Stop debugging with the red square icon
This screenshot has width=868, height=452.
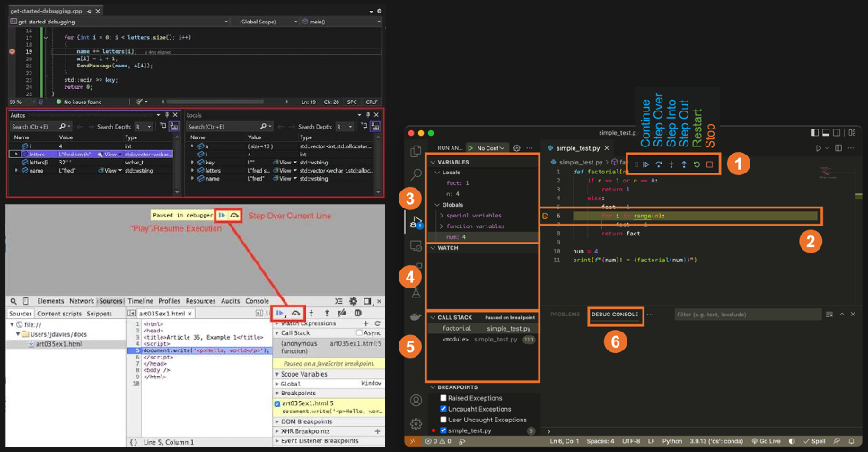[x=709, y=164]
